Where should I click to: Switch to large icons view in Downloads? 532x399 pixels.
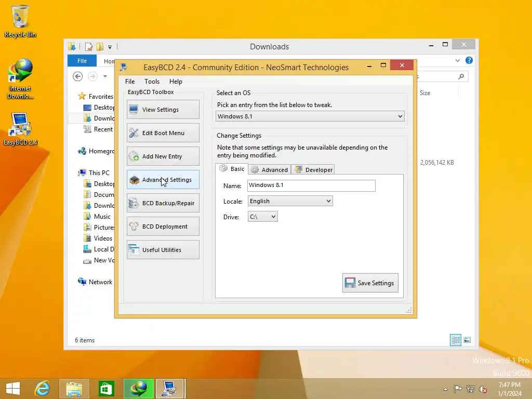coord(467,340)
